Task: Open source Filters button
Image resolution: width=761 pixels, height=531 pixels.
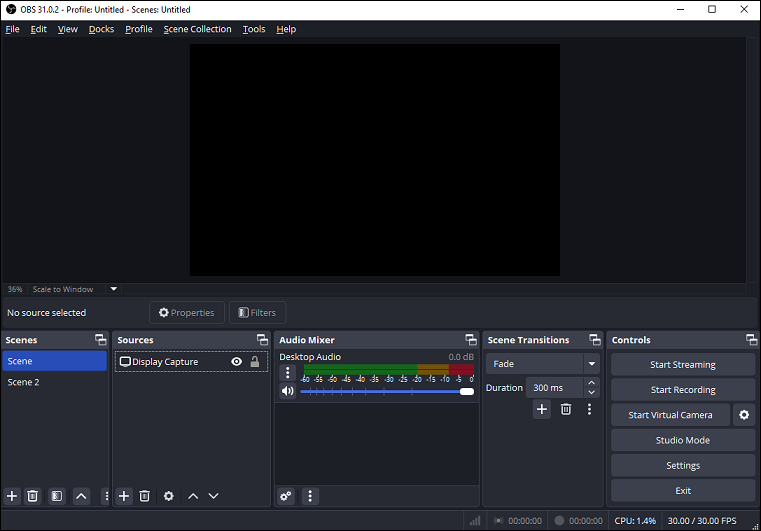Action: pyautogui.click(x=258, y=313)
